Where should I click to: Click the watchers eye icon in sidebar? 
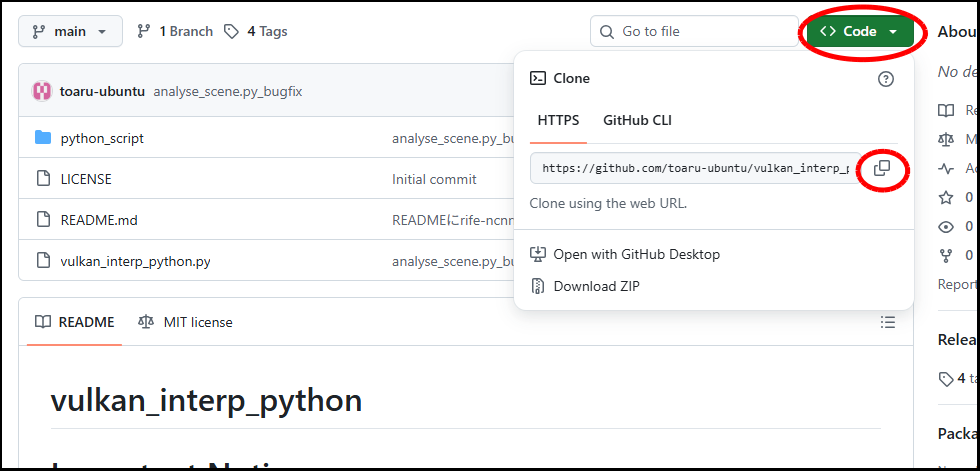945,227
